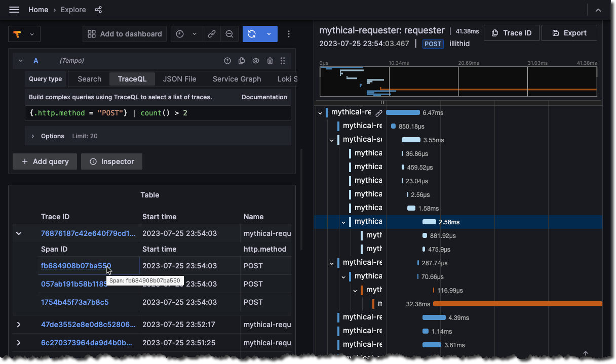
Task: Click the orange long-duration span bar
Action: (x=517, y=304)
